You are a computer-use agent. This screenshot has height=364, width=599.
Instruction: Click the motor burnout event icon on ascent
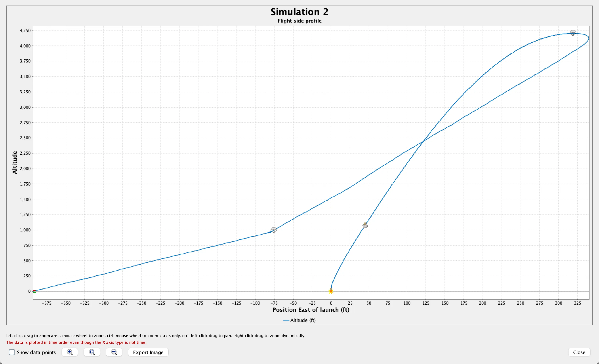click(365, 225)
